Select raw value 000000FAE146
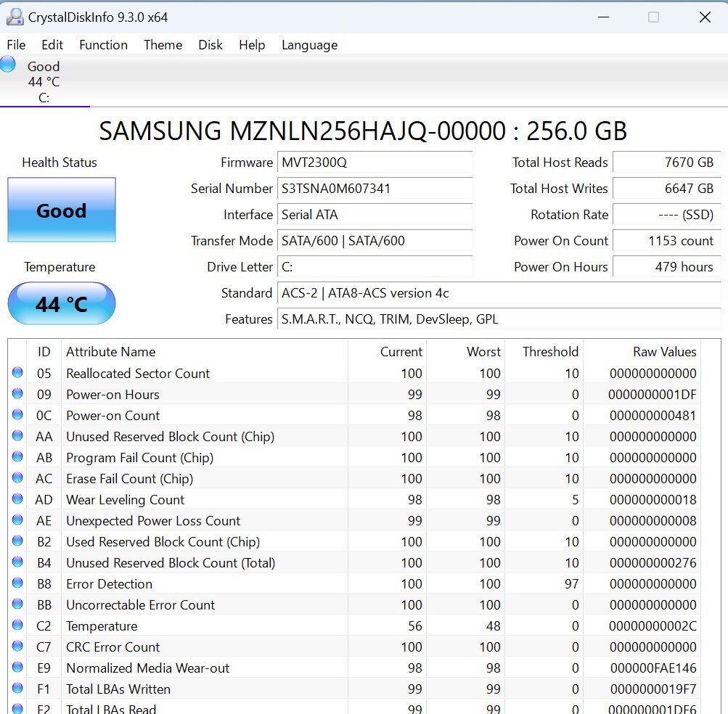The width and height of the screenshot is (728, 714). 653,668
